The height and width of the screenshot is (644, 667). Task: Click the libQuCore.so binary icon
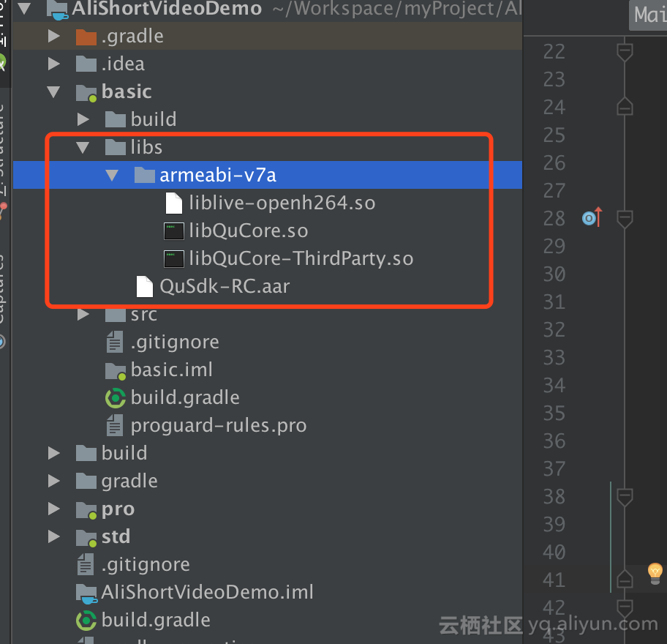174,231
